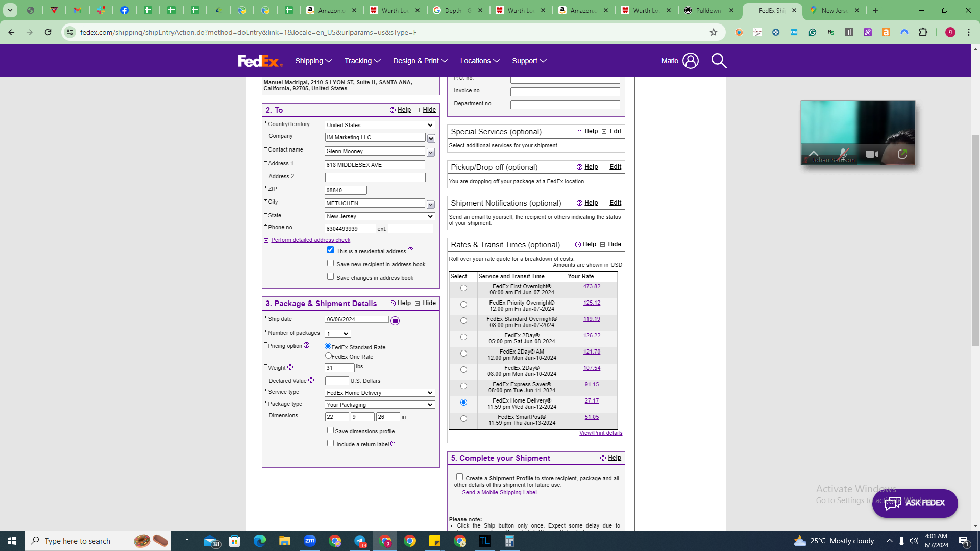Check 'Save changes in address book'
Image resolution: width=980 pixels, height=551 pixels.
coord(331,277)
